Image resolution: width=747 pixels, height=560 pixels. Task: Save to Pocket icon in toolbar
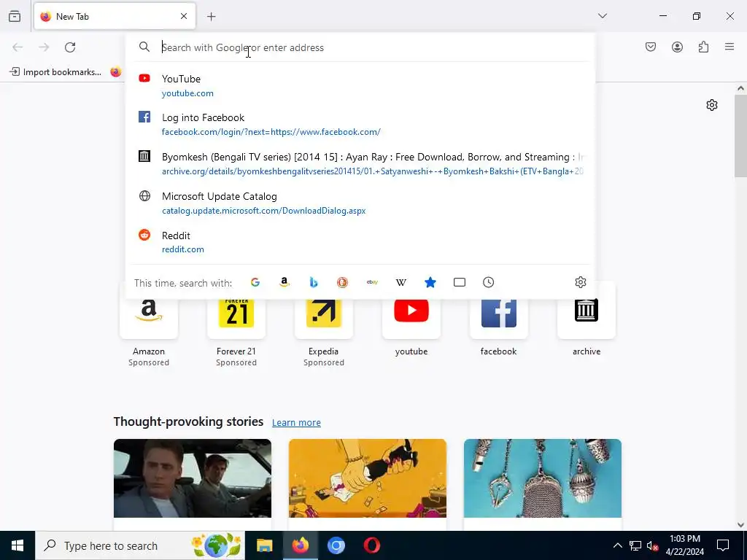pos(651,47)
